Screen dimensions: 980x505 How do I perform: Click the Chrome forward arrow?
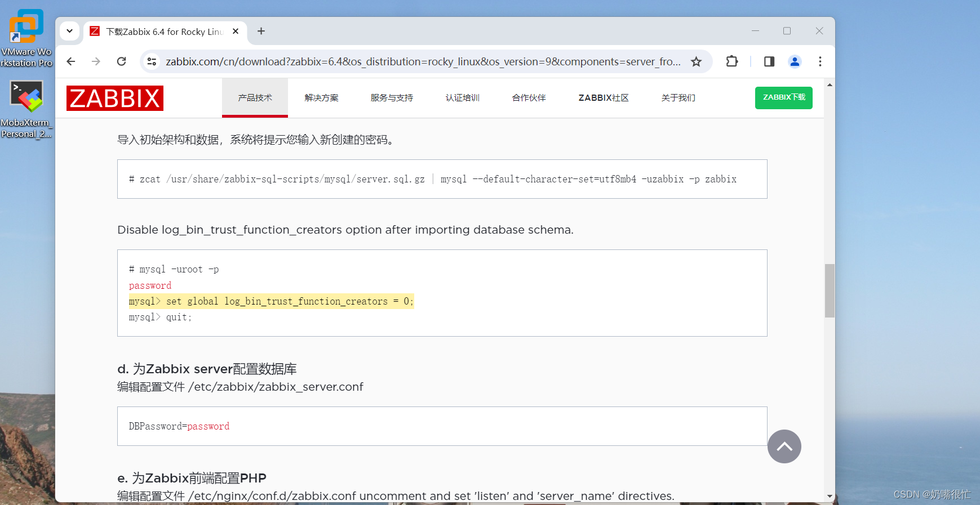coord(96,61)
